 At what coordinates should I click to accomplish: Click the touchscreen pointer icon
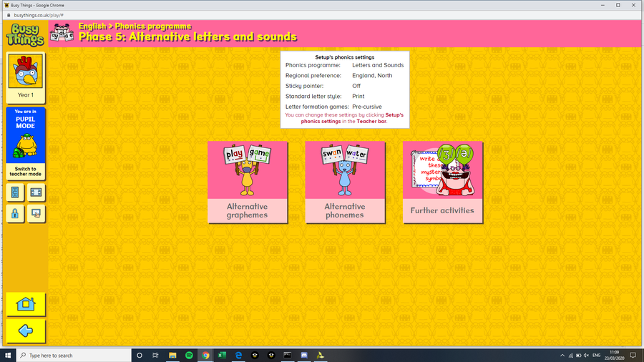click(x=36, y=213)
